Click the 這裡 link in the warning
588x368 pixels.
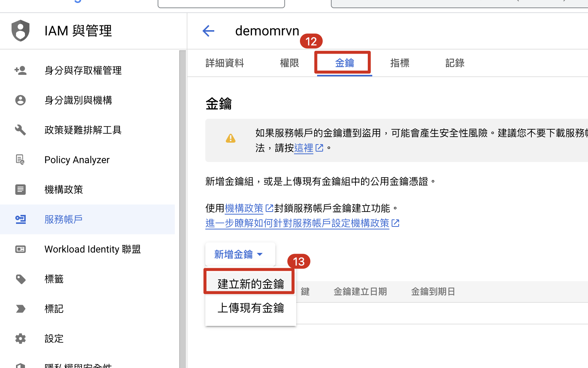click(304, 148)
